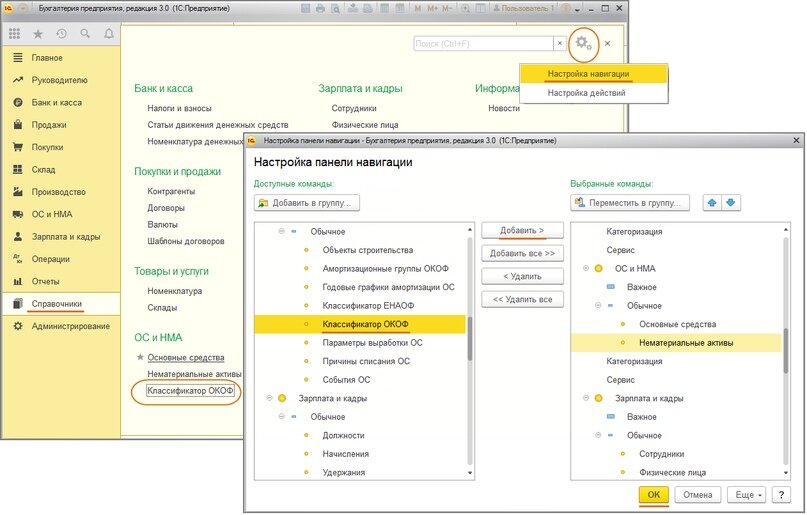Click the zoom magnifier icon in title bar
This screenshot has width=807, height=515.
click(465, 8)
